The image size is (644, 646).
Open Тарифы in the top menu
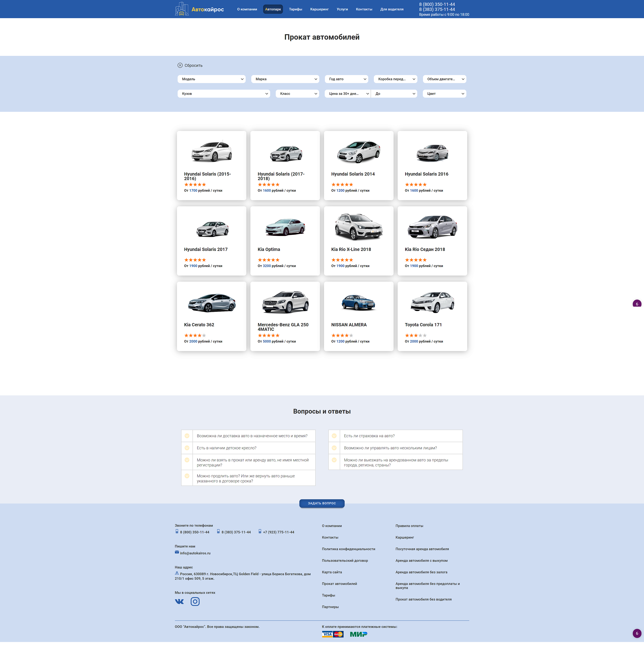pos(296,9)
